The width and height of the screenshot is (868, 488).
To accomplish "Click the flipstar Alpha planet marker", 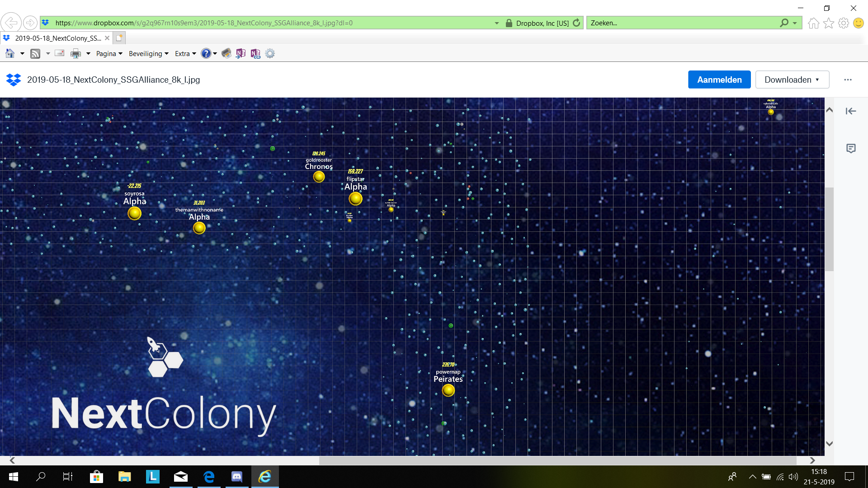I will 355,198.
